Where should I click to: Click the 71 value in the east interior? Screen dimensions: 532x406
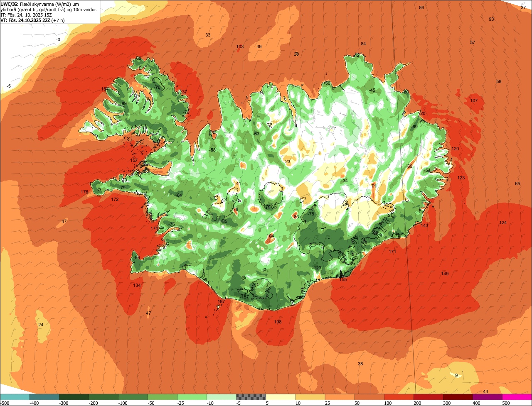pos(374,186)
